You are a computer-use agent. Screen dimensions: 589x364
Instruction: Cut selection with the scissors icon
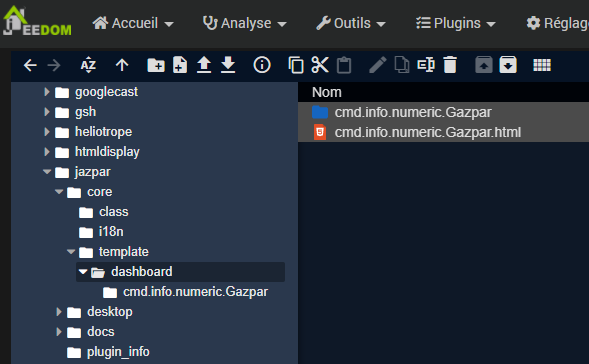coord(320,65)
